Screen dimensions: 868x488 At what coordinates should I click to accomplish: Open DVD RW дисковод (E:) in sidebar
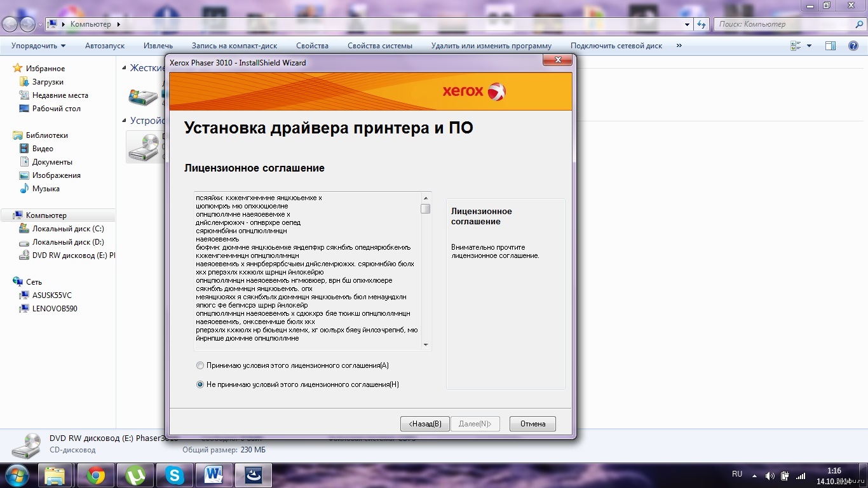(73, 255)
